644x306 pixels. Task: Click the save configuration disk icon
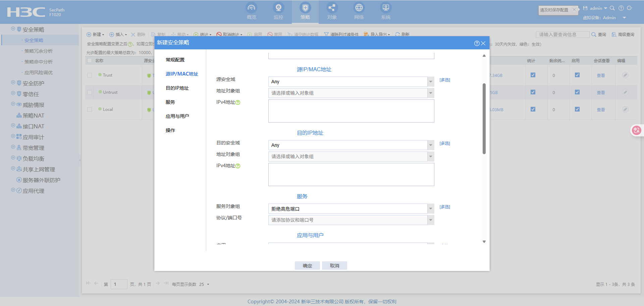(585, 8)
